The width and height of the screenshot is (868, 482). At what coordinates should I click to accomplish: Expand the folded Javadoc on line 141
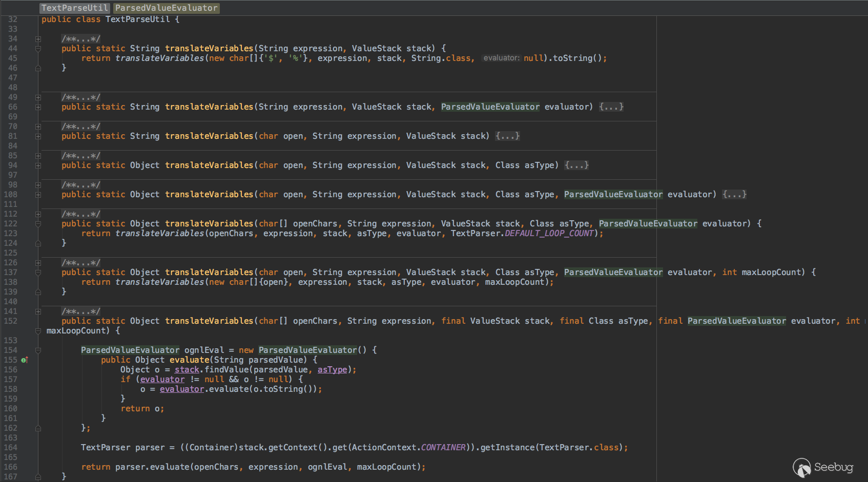[38, 311]
